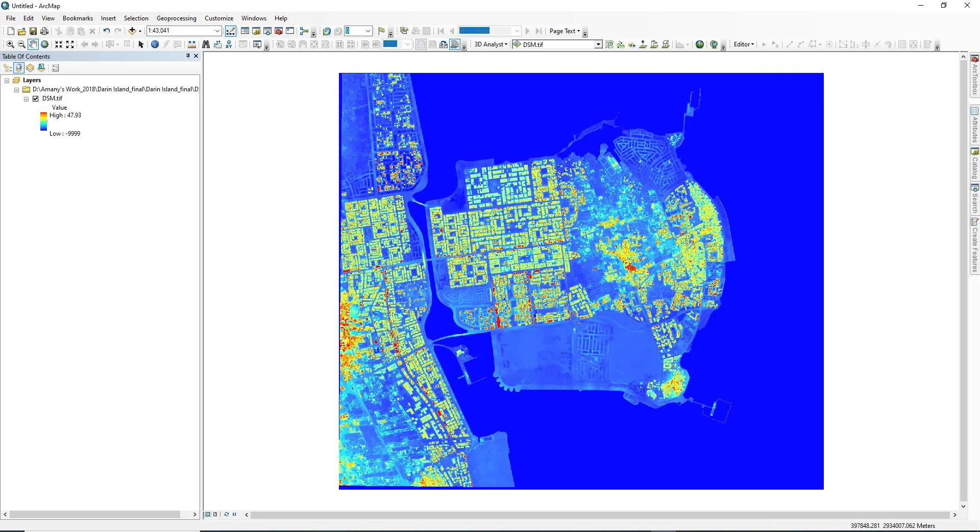Switch to List By Drawing Order
Viewport: 980px width, 532px height.
coord(7,68)
